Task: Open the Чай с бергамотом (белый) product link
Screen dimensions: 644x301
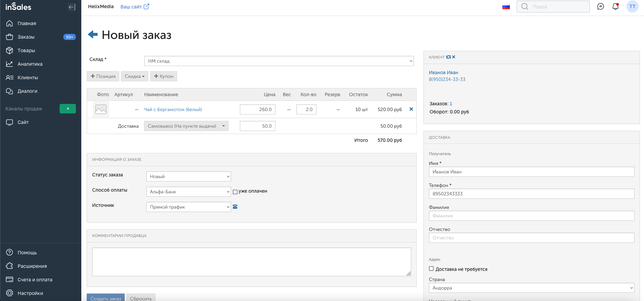Action: coord(173,109)
